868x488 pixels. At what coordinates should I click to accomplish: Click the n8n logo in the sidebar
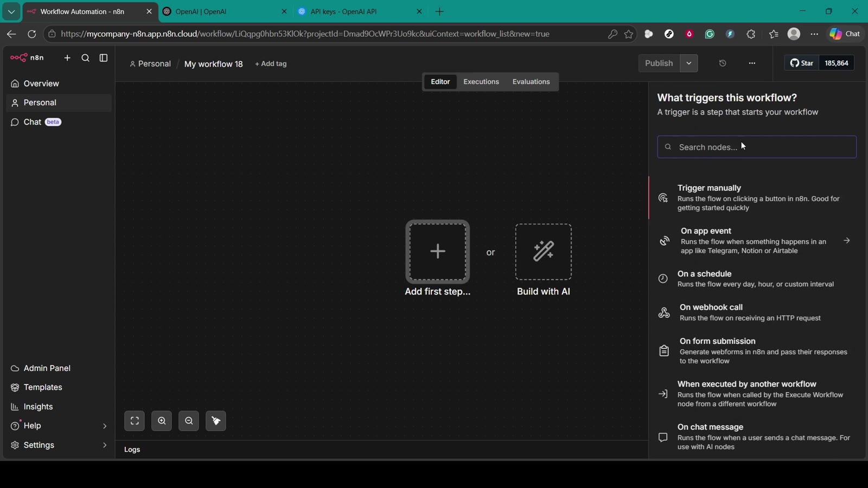(x=27, y=57)
